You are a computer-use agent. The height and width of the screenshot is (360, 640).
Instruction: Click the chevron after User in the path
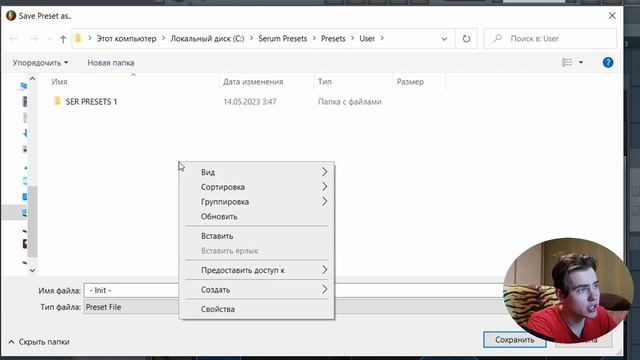click(382, 39)
